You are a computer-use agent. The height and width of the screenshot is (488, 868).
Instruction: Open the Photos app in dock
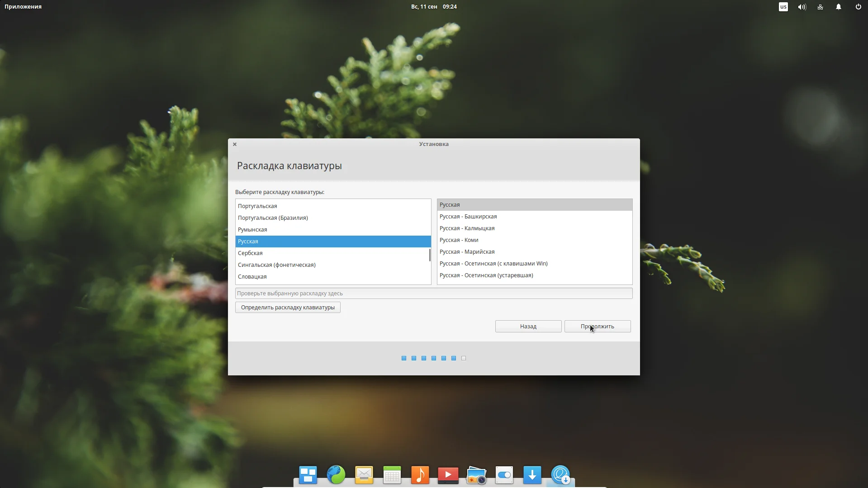click(476, 475)
